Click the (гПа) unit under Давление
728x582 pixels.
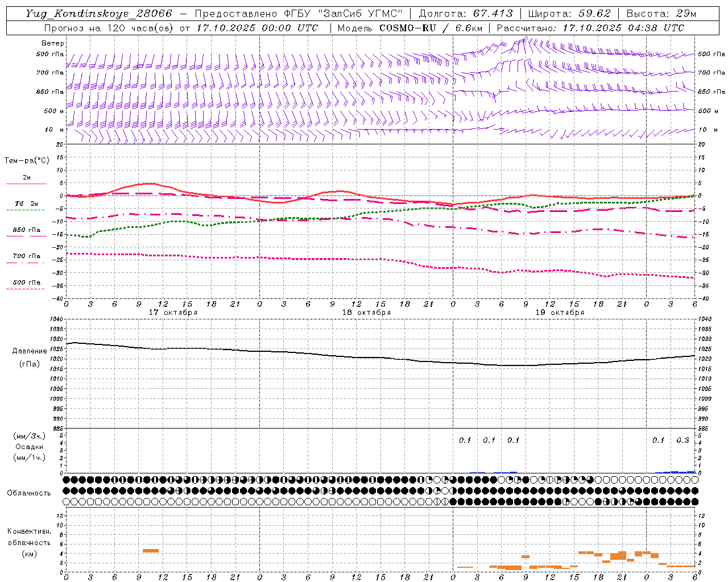[30, 364]
